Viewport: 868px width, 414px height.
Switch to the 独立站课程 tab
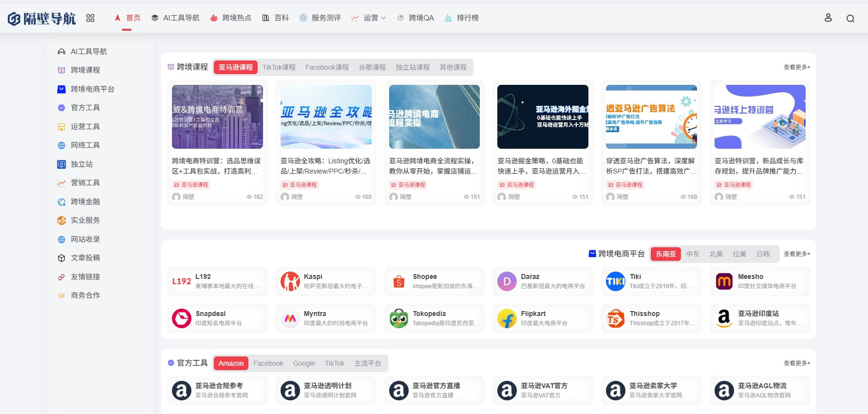click(x=413, y=67)
